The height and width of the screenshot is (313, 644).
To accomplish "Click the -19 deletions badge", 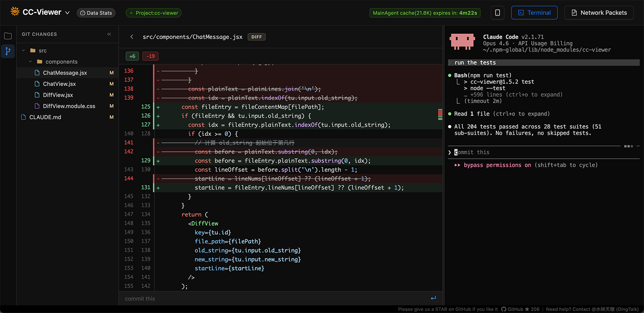I will 151,56.
